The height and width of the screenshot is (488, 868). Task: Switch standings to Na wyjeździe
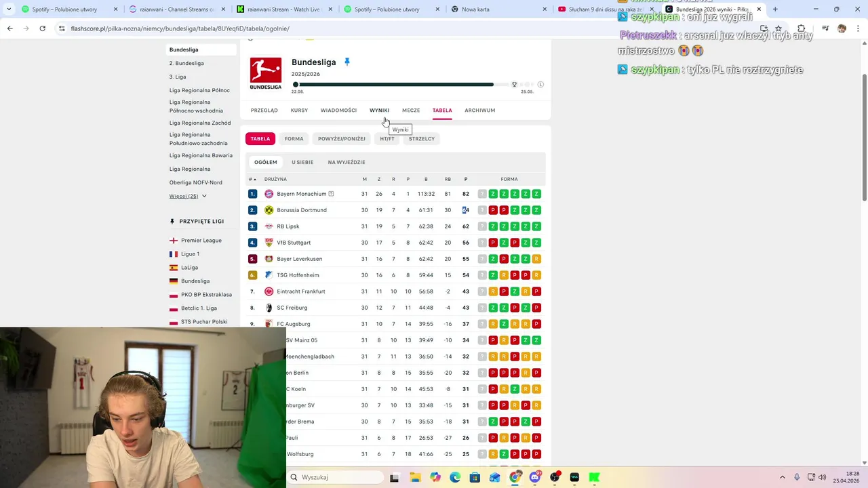347,162
